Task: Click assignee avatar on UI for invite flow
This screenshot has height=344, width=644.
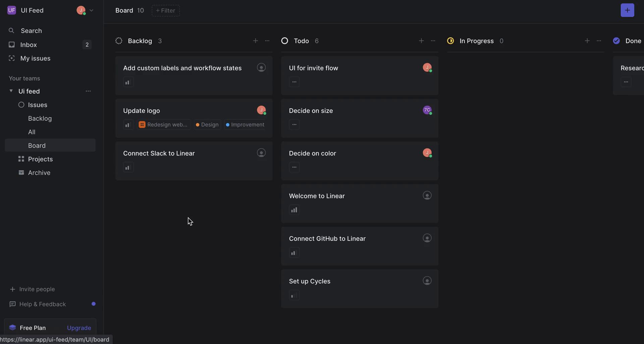Action: 427,67
